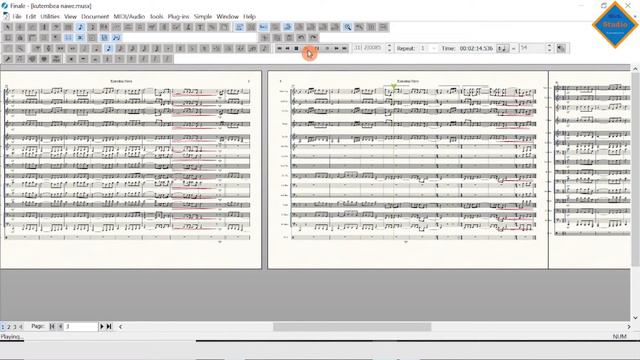Redo using the curved forward arrow
Viewport: 640px width, 360px height.
coord(313,38)
